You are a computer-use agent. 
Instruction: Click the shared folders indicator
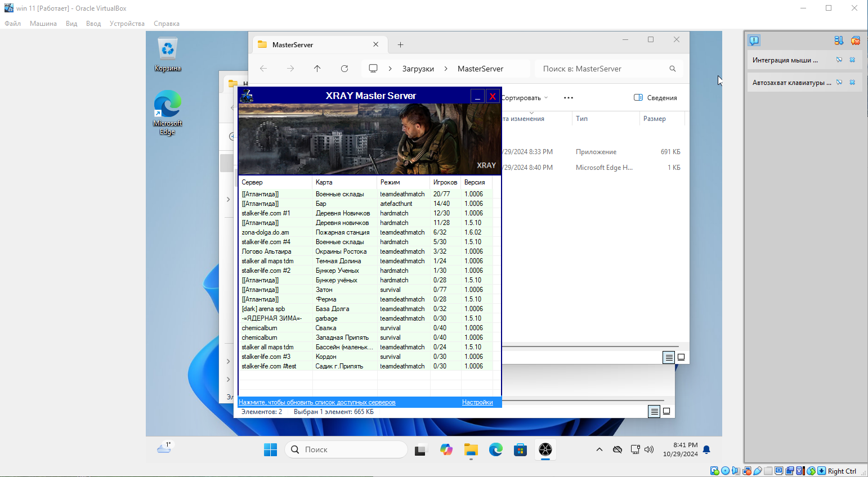[x=768, y=471]
